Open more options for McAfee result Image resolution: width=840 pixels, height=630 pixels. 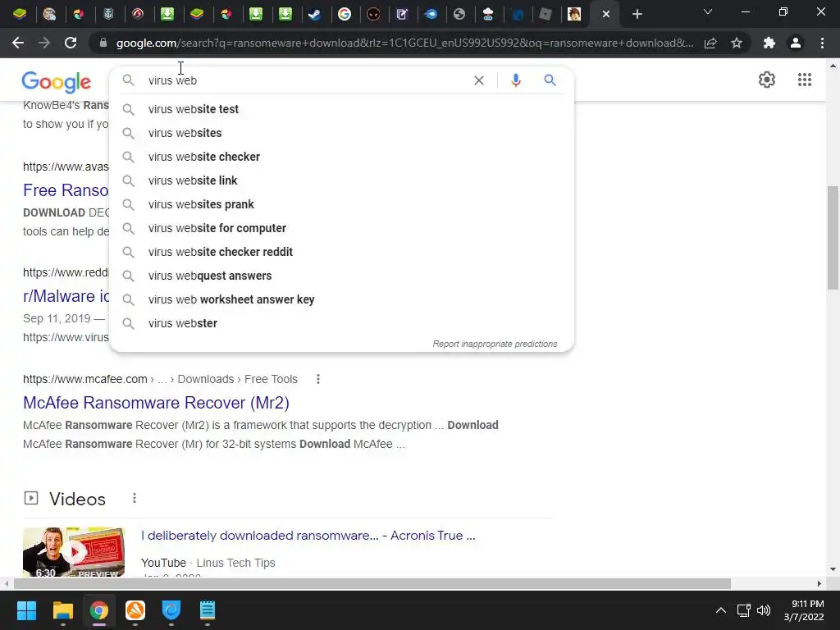click(x=318, y=379)
